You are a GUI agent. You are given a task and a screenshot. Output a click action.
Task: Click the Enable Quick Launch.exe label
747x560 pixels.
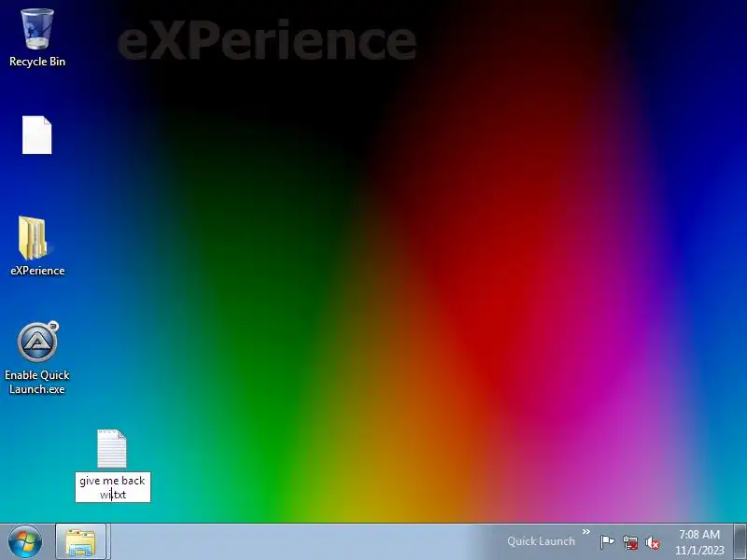coord(37,382)
